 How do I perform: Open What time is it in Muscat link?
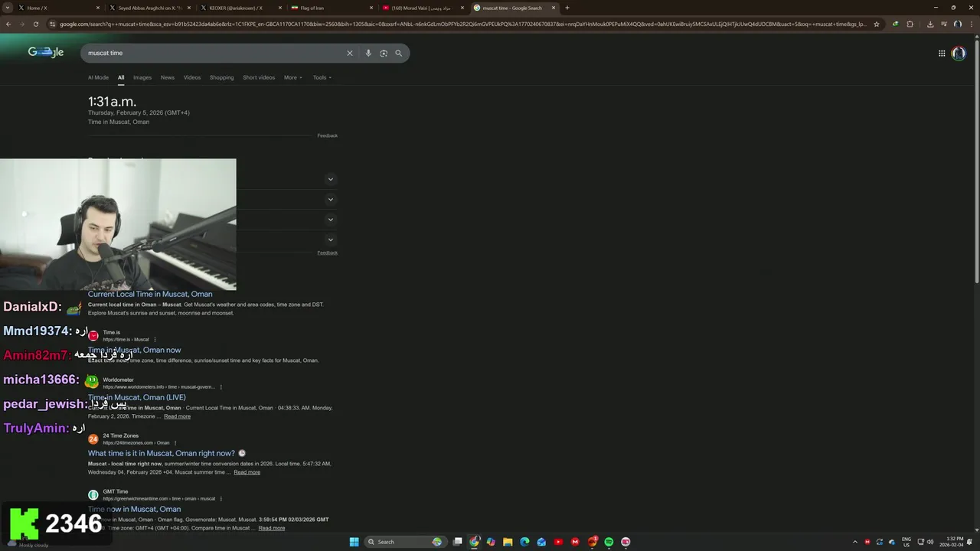tap(162, 453)
